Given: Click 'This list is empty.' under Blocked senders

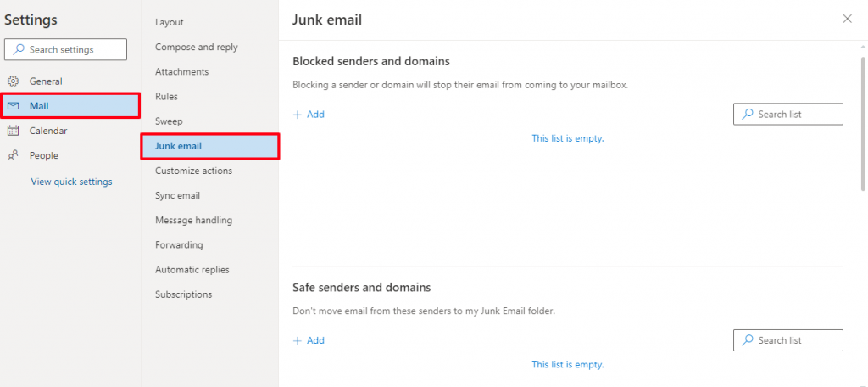Looking at the screenshot, I should pos(567,138).
